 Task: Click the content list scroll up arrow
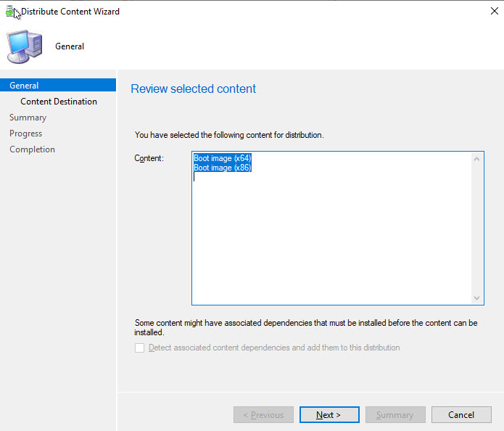click(477, 159)
